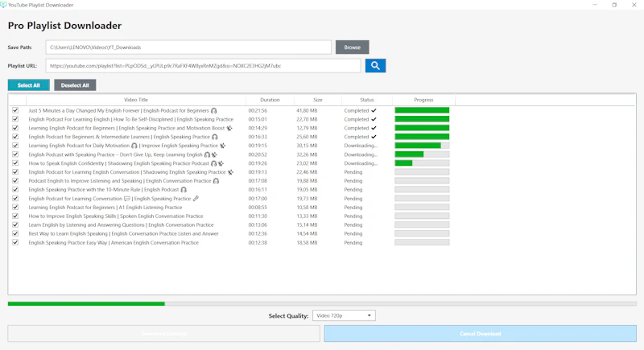Click headphones icon on 'Beginners & Intermediate Learners' row

[214, 137]
